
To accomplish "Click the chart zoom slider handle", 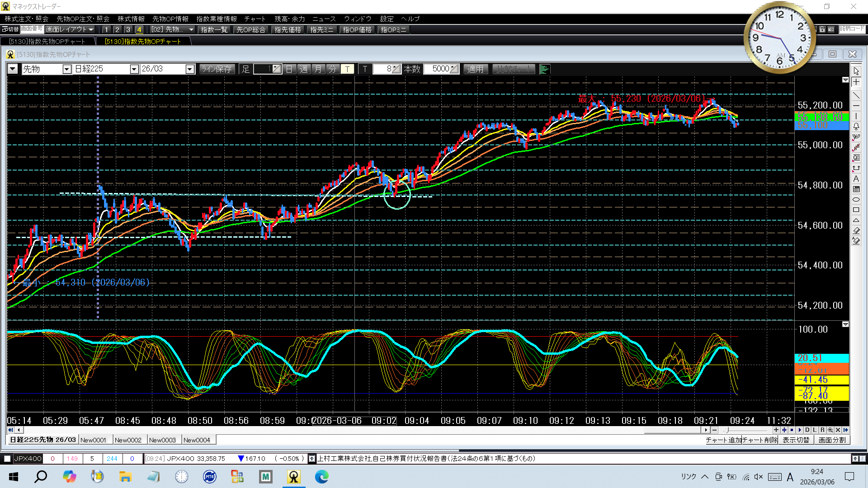I will click(x=727, y=430).
